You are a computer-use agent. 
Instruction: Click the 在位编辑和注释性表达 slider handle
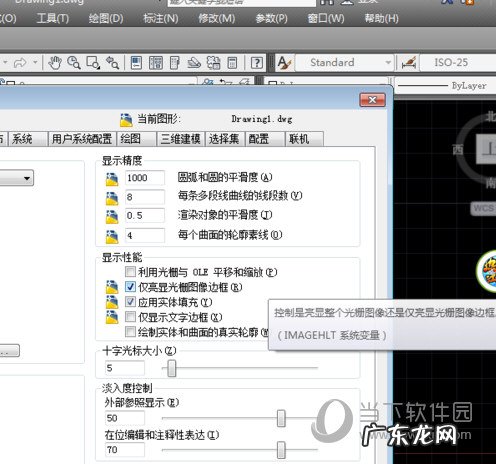pyautogui.click(x=281, y=450)
